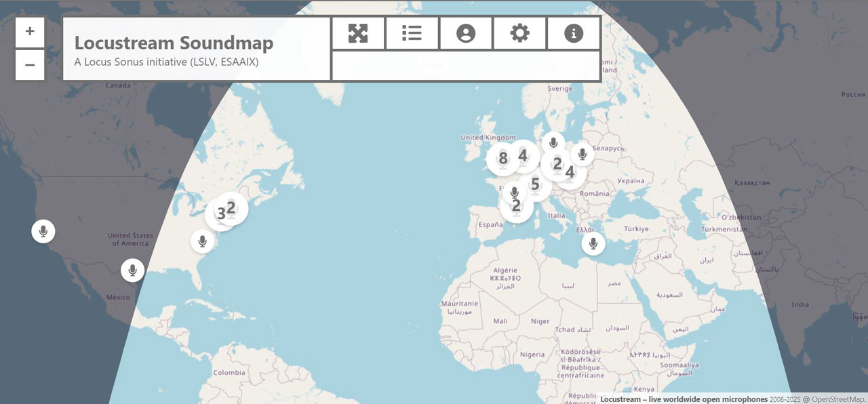868x404 pixels.
Task: Toggle fullscreen map view
Action: 358,33
